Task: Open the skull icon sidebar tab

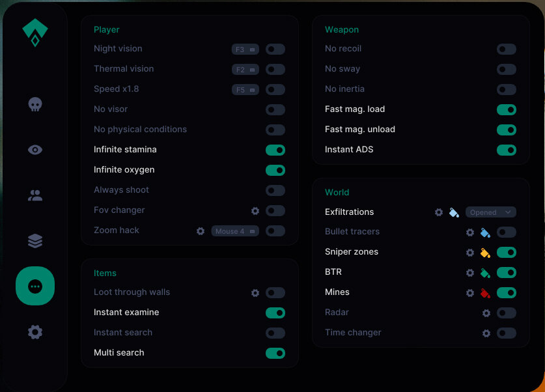Action: (x=35, y=104)
